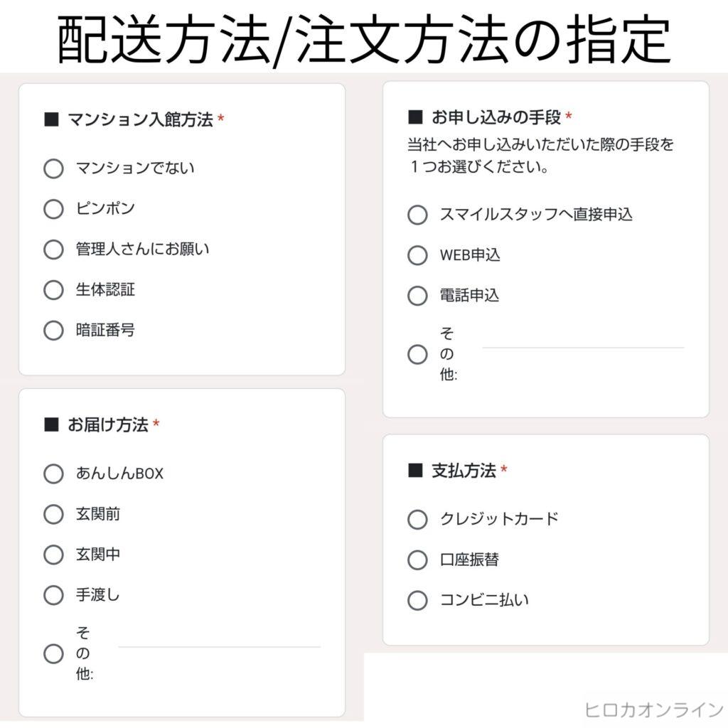Choose 口座振替 as the payment method
728x728 pixels.
pos(418,560)
